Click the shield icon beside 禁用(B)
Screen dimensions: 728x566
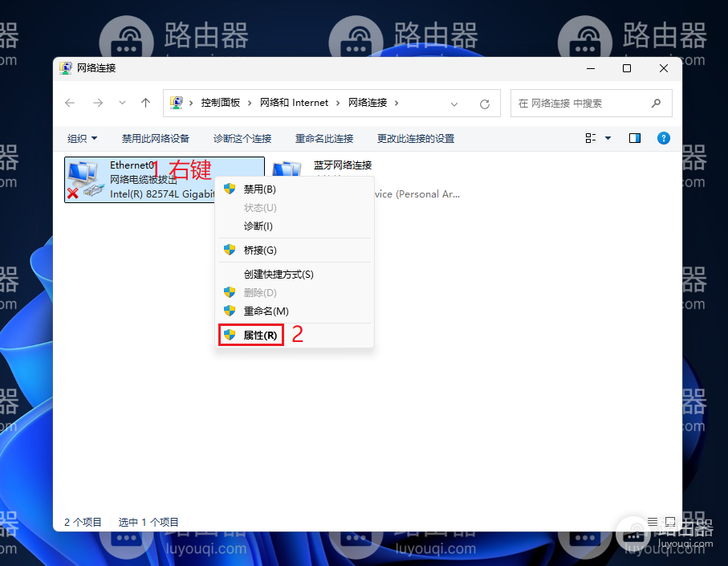pos(230,189)
